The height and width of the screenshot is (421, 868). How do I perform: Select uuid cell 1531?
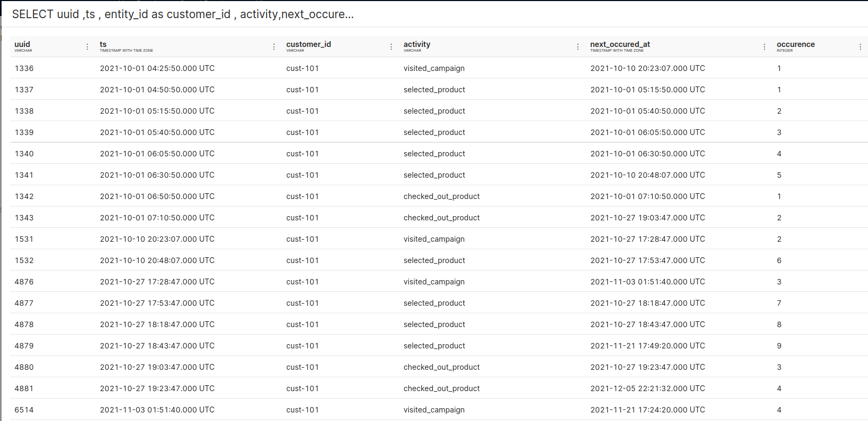pos(24,239)
